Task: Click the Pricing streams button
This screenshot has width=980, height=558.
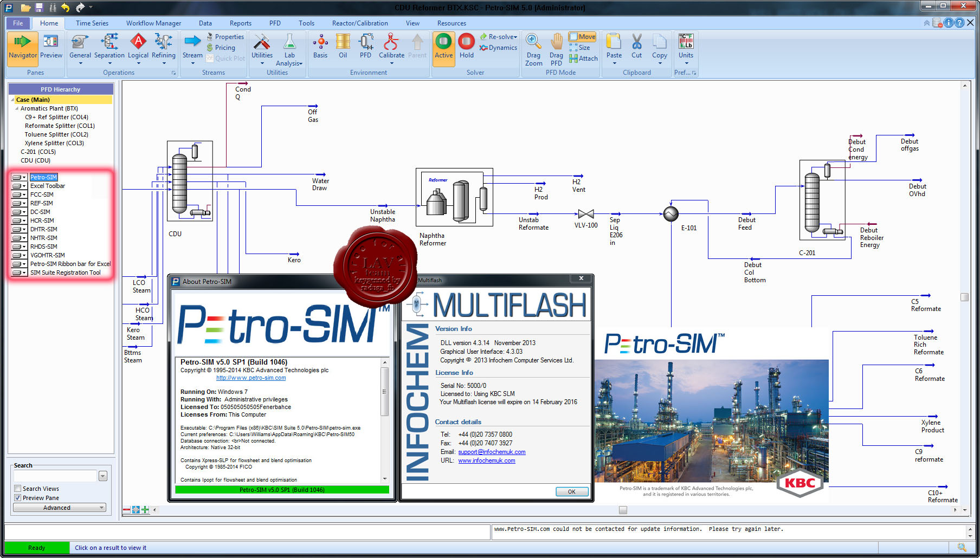Action: click(221, 48)
